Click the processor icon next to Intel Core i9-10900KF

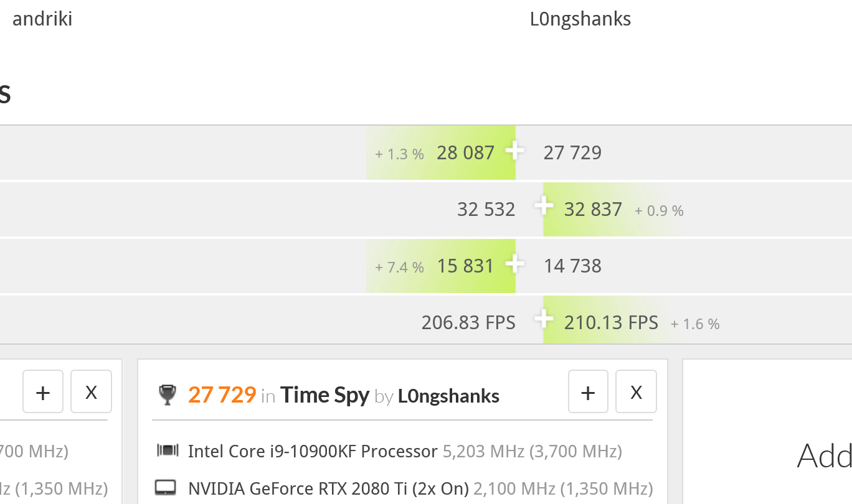(168, 451)
